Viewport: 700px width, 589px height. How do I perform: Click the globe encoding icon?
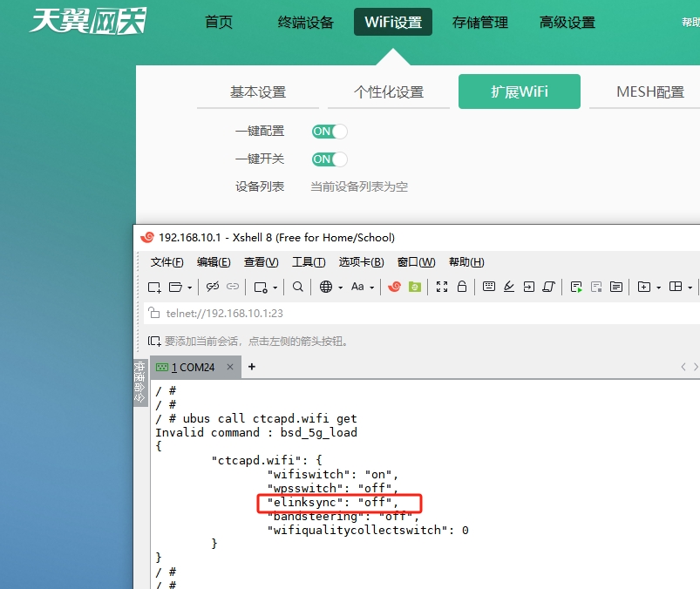tap(326, 287)
